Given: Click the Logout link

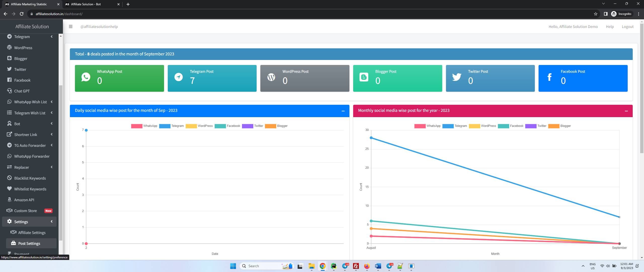Looking at the screenshot, I should [628, 27].
